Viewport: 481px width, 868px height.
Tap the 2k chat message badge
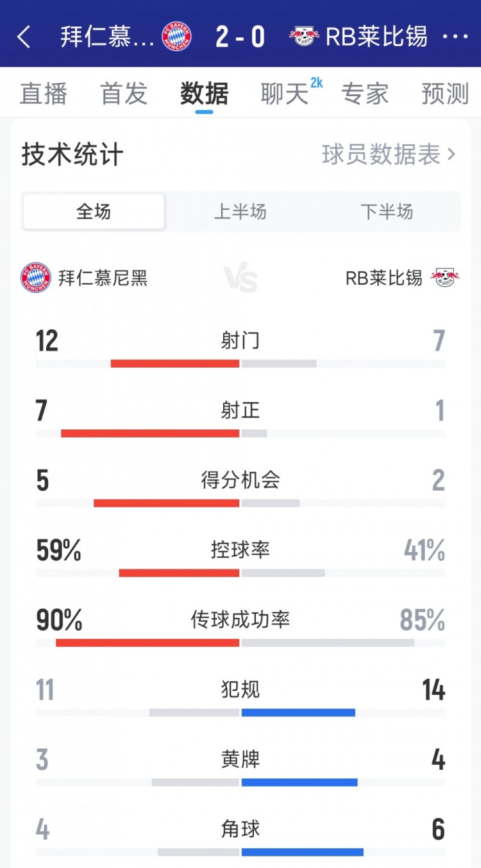(x=316, y=83)
